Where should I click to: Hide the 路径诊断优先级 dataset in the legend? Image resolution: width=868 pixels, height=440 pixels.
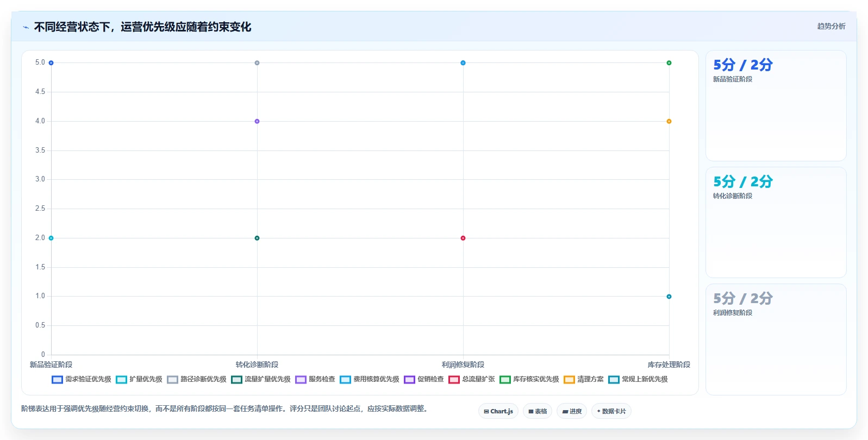(197, 379)
